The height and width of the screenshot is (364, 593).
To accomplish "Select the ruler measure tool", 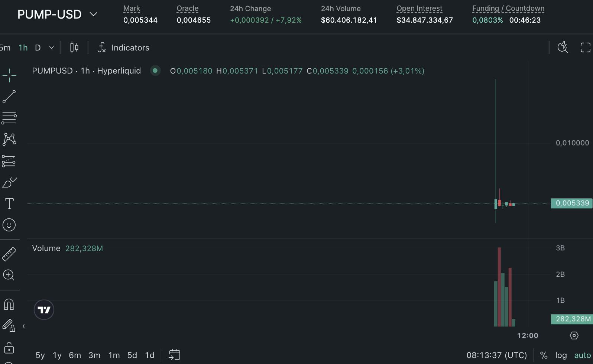I will click(9, 254).
